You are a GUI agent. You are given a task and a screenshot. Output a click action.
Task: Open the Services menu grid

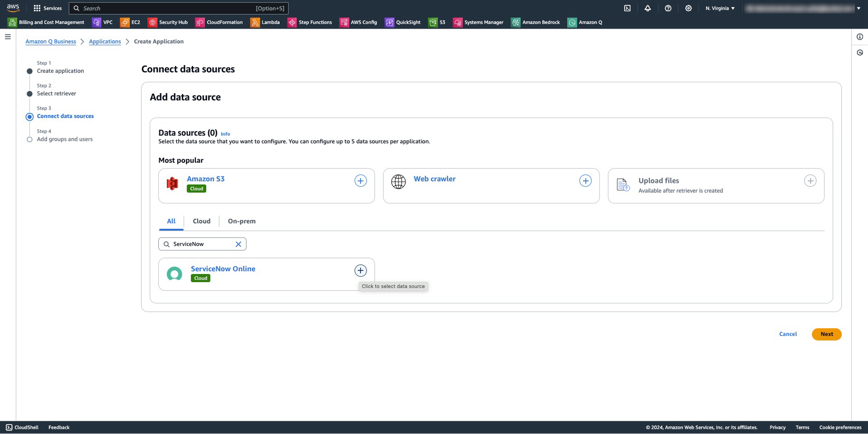coord(37,8)
